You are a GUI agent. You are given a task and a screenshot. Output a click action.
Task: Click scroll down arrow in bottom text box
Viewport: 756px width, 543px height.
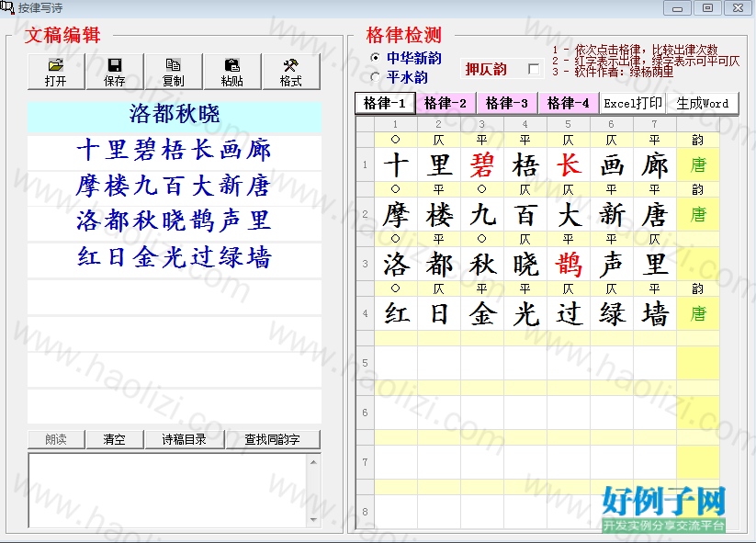(313, 519)
